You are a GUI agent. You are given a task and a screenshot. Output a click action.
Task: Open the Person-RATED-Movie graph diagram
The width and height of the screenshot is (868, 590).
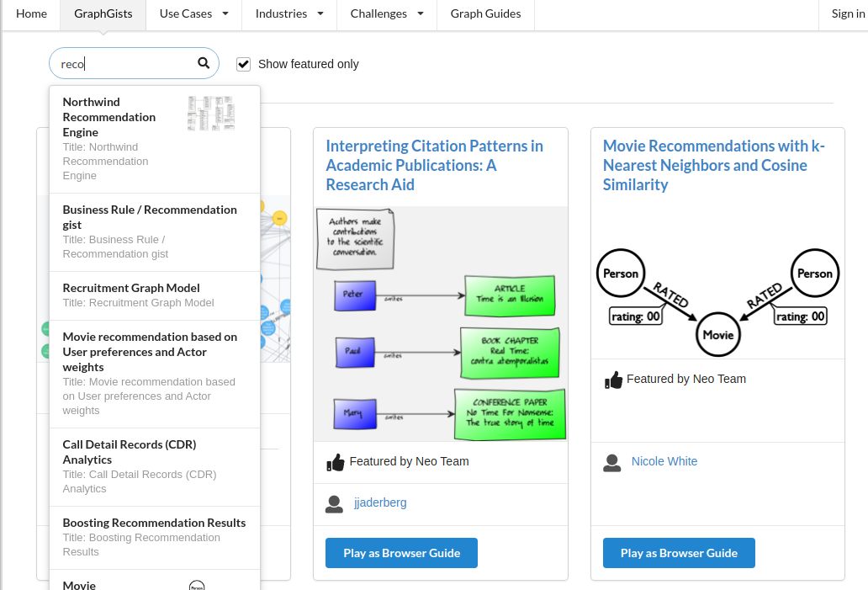pos(718,302)
